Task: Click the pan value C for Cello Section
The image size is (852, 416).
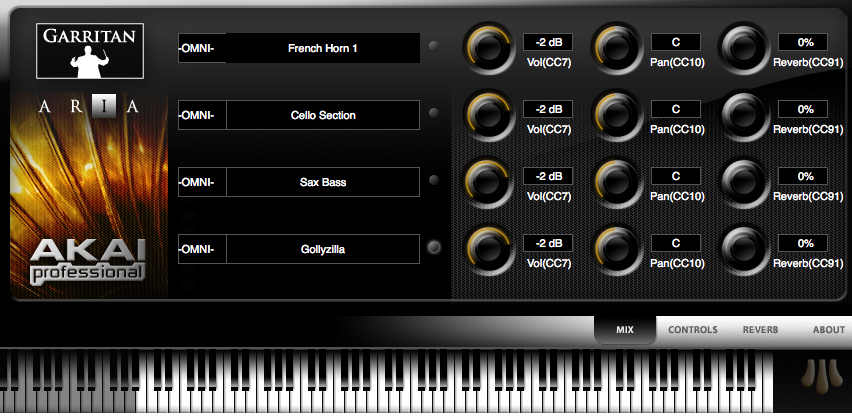Action: point(676,109)
